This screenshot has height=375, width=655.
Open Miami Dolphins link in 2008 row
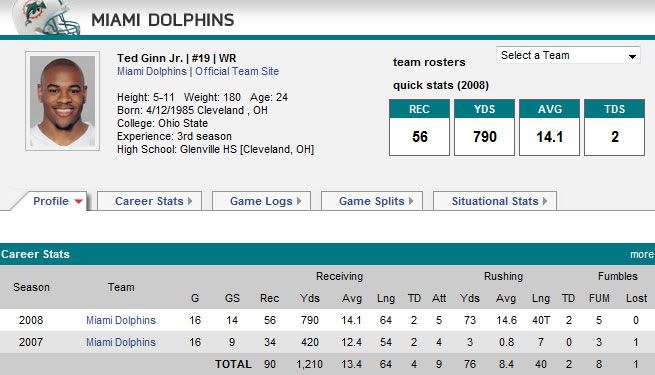pyautogui.click(x=121, y=320)
